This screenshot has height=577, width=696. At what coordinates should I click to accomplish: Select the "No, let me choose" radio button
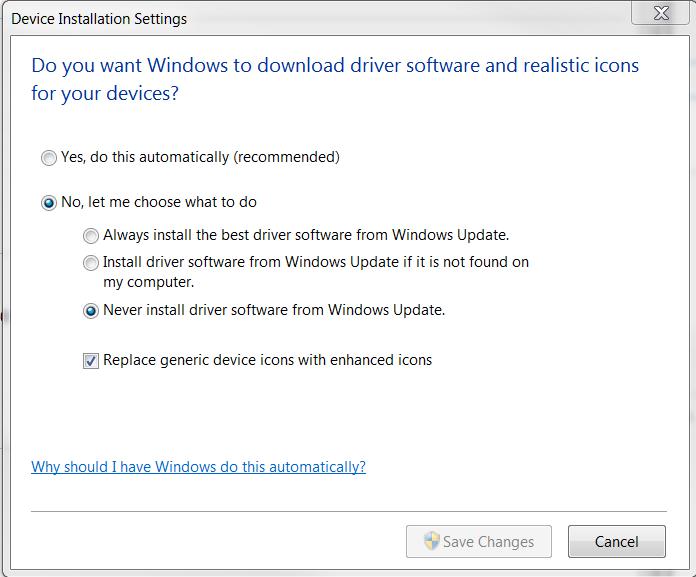click(x=49, y=203)
